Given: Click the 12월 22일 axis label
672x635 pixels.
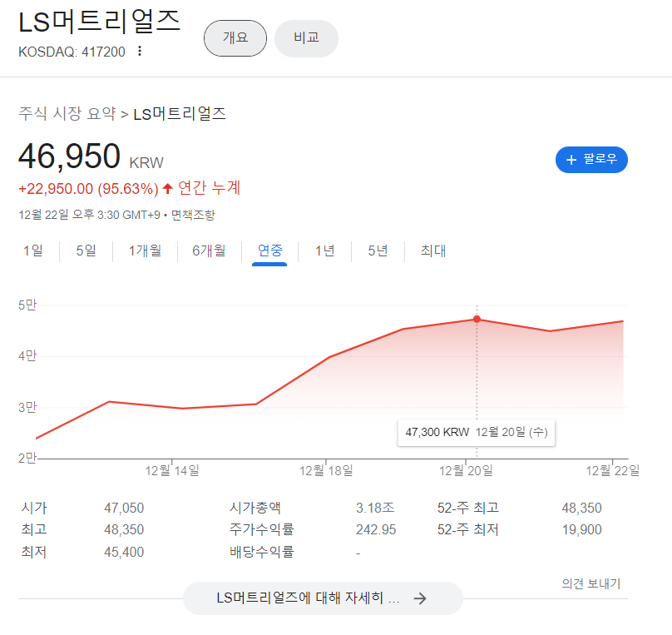Looking at the screenshot, I should tap(612, 471).
